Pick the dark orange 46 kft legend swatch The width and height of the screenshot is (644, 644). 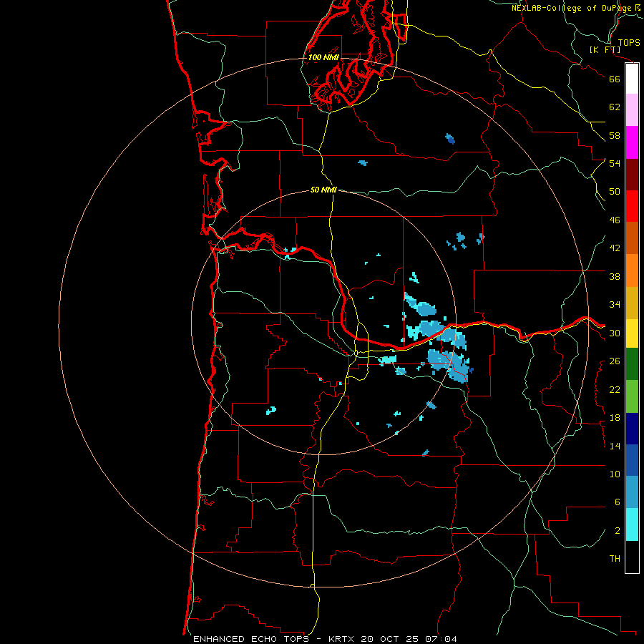tap(632, 238)
